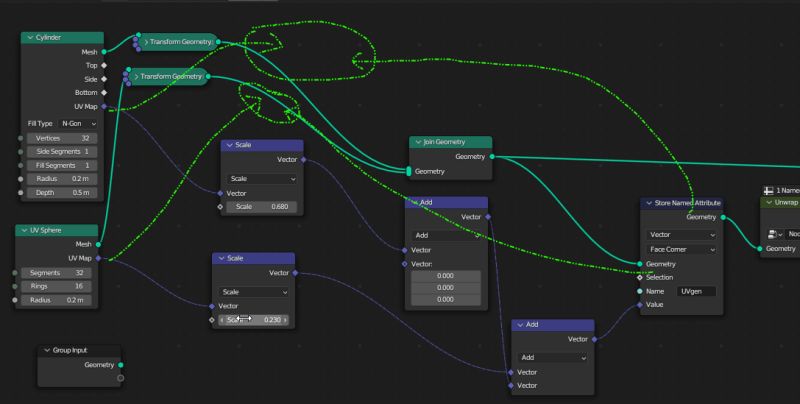Click Group Input's empty virtual socket
Image resolution: width=800 pixels, height=404 pixels.
tap(121, 378)
